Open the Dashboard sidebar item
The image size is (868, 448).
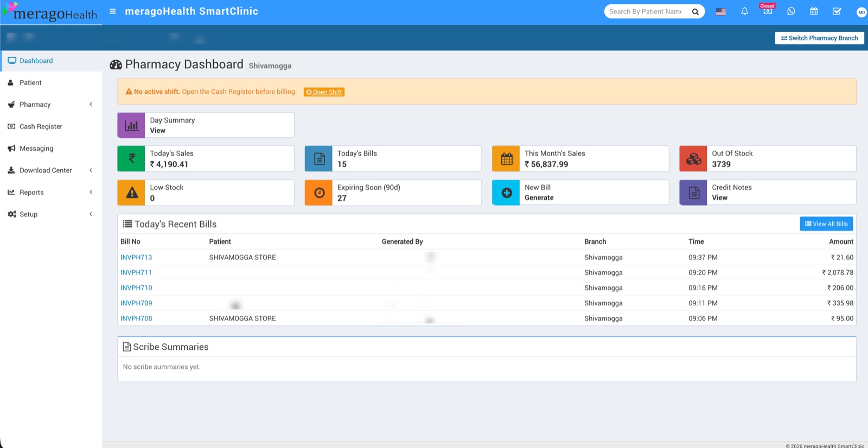[x=51, y=61]
